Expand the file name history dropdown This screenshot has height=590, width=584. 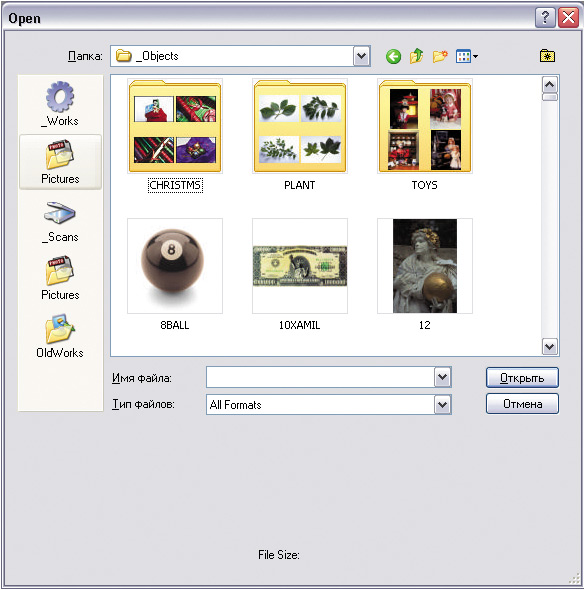(x=443, y=377)
